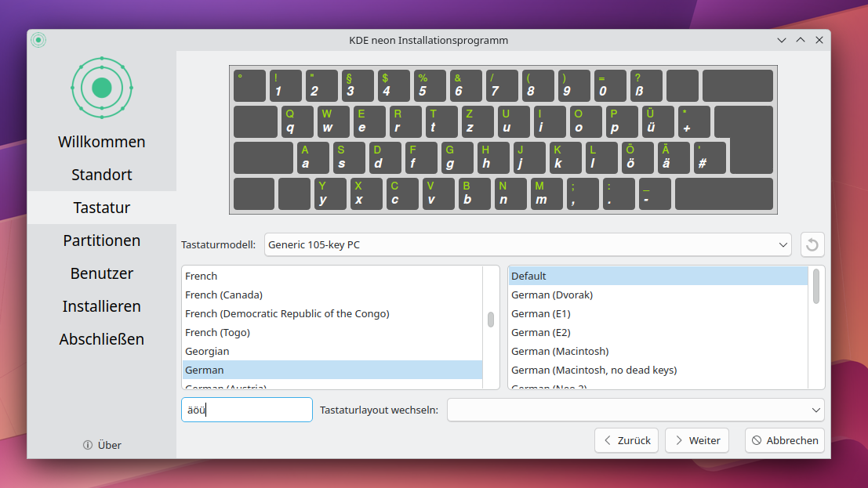Click the # key on keyboard preview
Viewport: 868px width, 488px height.
[710, 157]
